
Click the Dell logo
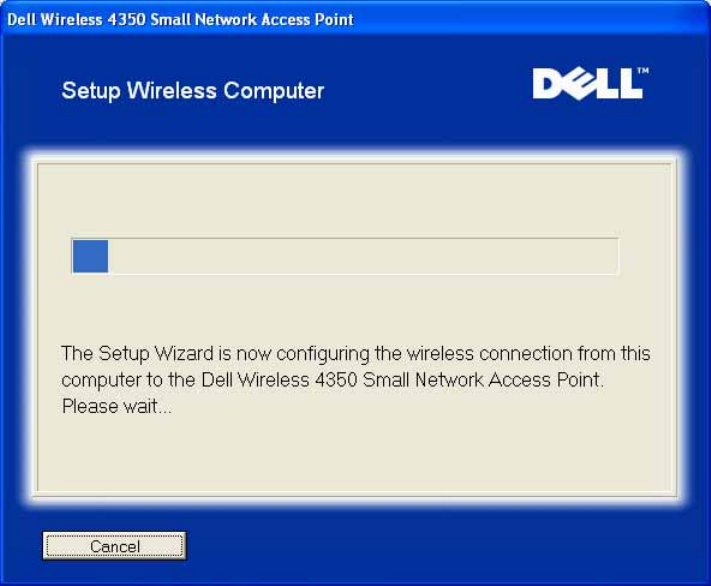point(587,84)
